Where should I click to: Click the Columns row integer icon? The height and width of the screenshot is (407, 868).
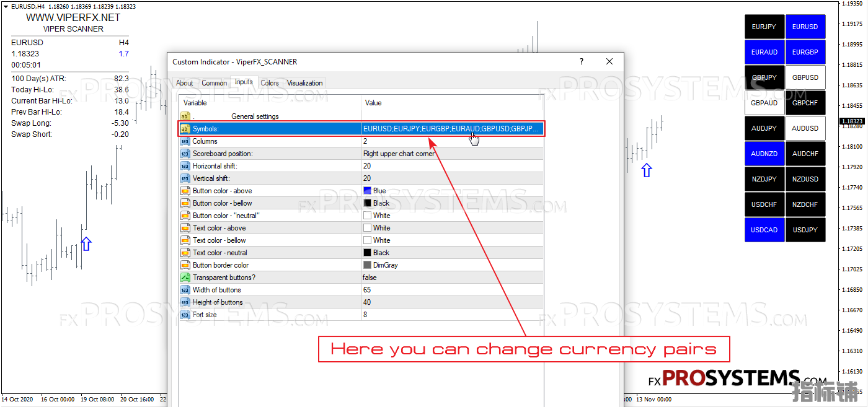[185, 141]
